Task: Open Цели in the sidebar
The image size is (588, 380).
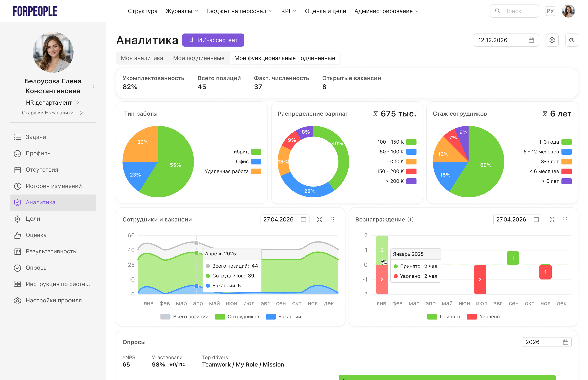Action: (33, 219)
